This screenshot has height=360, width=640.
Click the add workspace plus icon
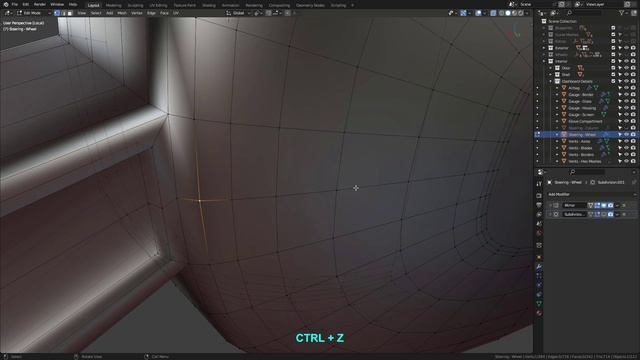353,5
